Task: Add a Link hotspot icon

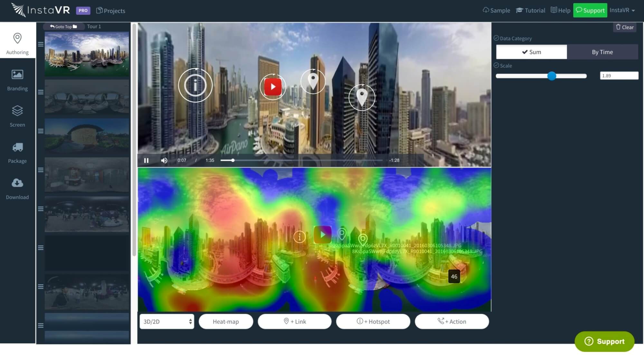Action: pos(294,321)
